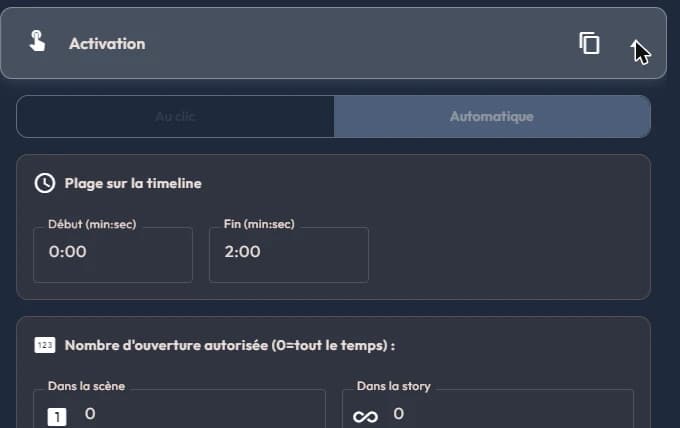Edit the Dans la story opening count
The height and width of the screenshot is (428, 680).
(488, 409)
